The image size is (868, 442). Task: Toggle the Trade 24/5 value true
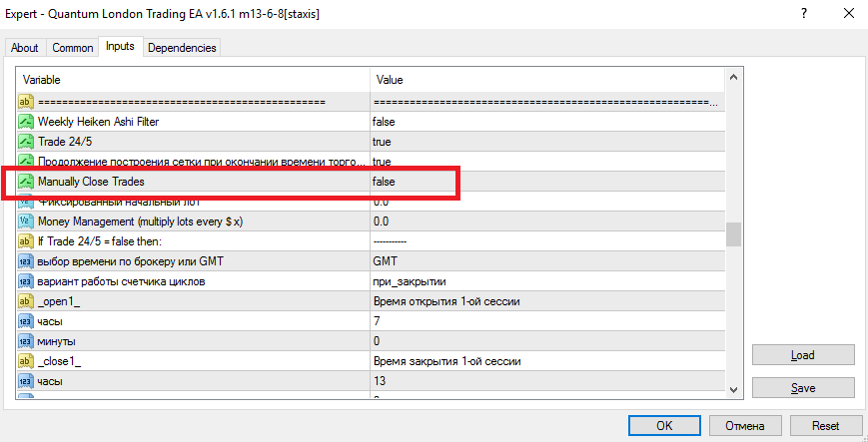pos(547,142)
